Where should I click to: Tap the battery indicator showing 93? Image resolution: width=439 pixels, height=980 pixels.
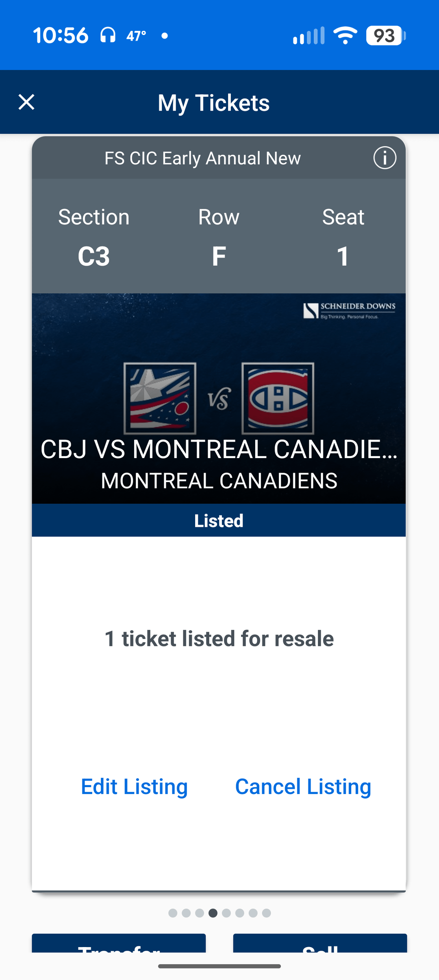pos(385,35)
